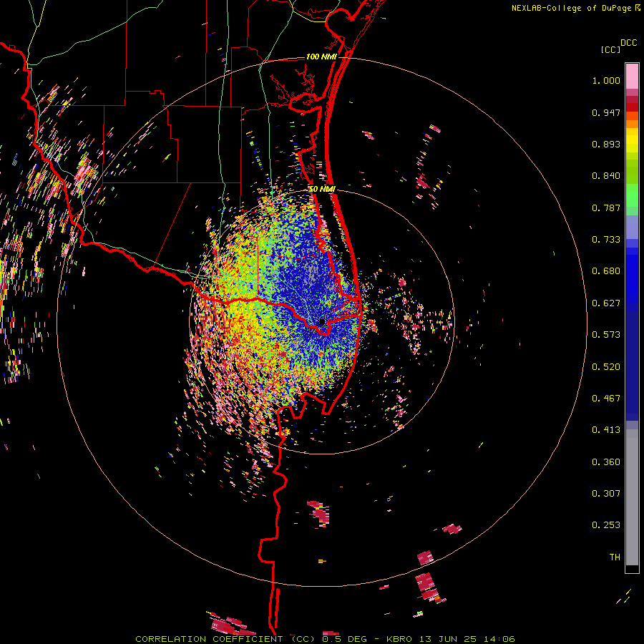Click the 0.947 value on the color scale
This screenshot has width=644, height=644.
point(606,112)
